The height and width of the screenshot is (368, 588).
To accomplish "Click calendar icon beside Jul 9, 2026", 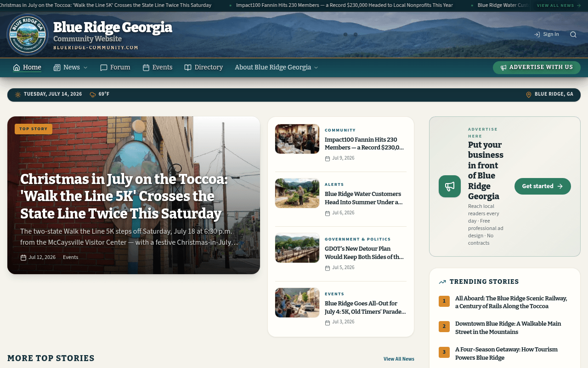I will (328, 159).
